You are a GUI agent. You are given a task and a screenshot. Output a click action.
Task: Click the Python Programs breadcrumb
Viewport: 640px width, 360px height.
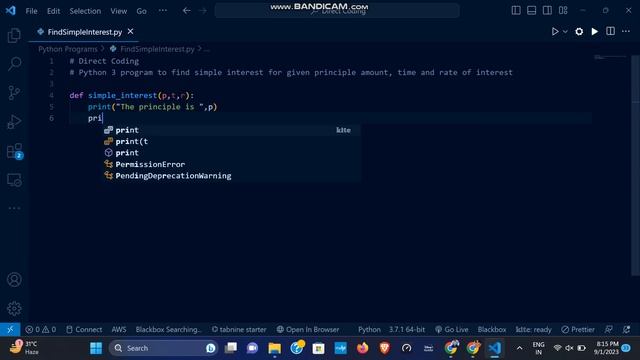(68, 49)
